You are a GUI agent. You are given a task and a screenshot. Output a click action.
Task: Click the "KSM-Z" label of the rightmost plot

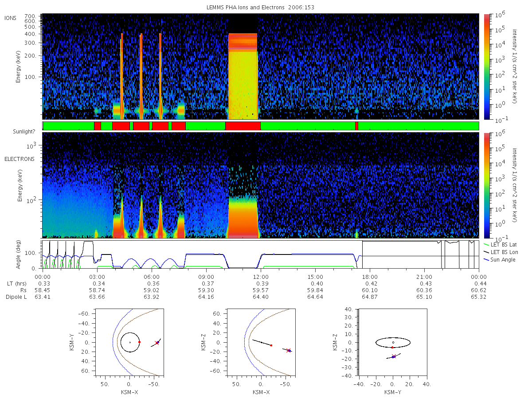336,342
